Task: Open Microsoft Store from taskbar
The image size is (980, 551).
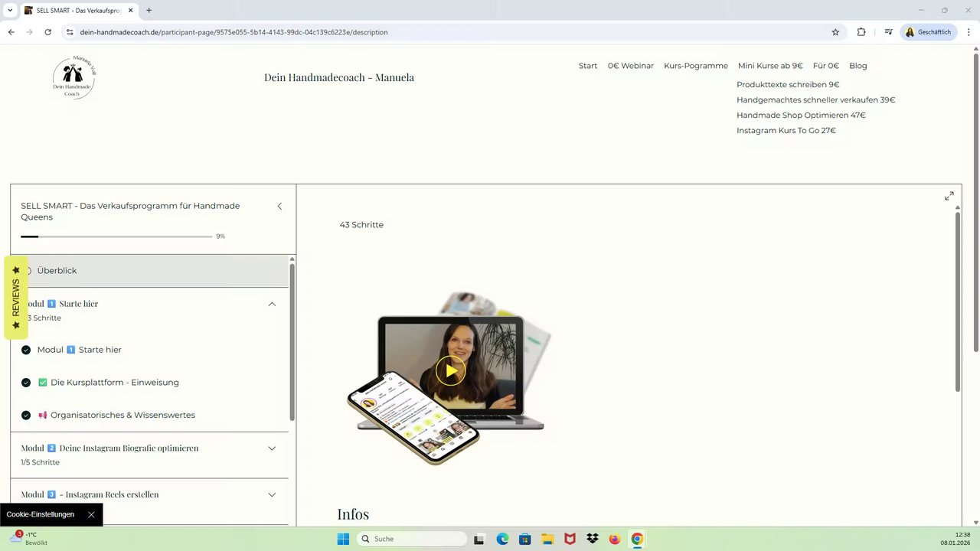Action: click(524, 539)
